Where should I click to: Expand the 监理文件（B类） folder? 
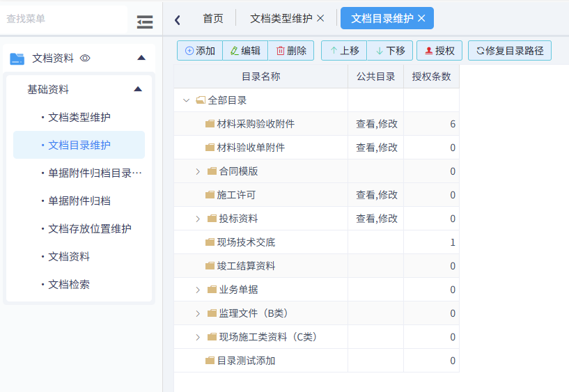pos(198,313)
